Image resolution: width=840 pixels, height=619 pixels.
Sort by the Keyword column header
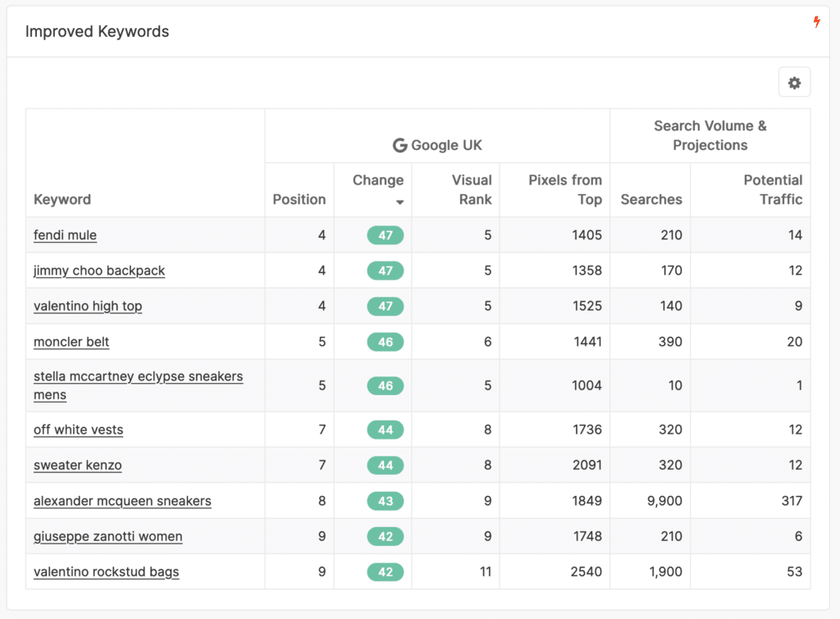point(62,199)
